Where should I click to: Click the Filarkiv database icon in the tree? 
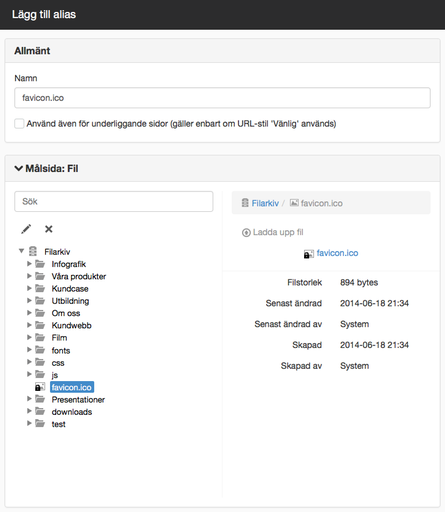(x=33, y=251)
